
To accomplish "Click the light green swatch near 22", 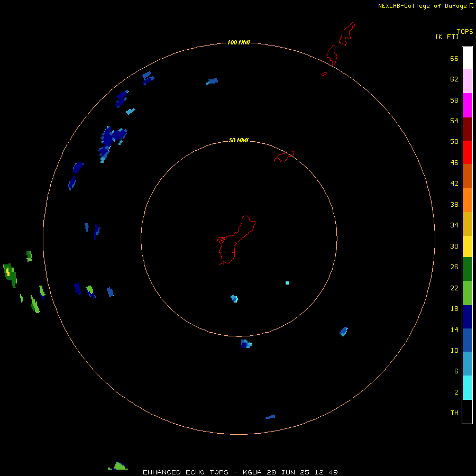I will (x=467, y=293).
